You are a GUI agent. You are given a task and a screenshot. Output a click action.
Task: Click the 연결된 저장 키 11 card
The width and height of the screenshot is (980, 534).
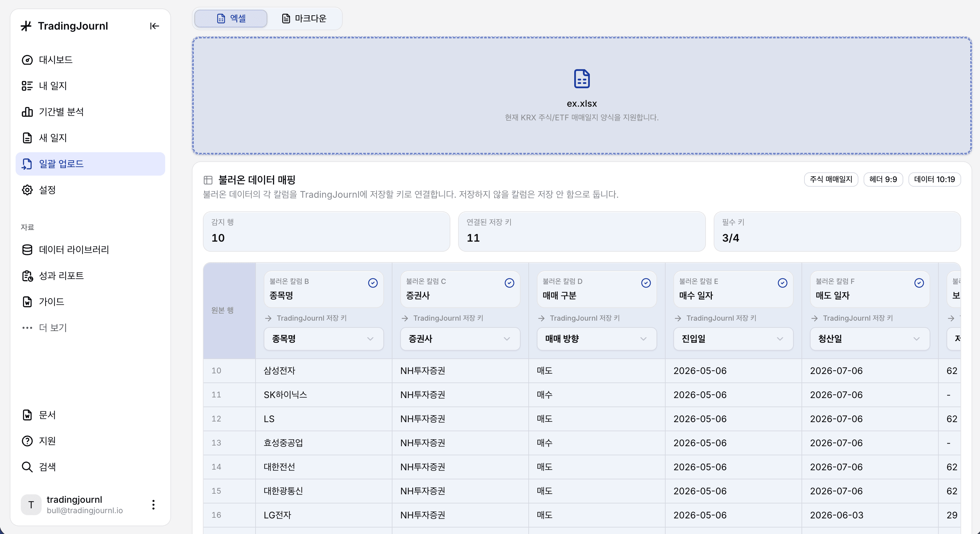pos(582,232)
